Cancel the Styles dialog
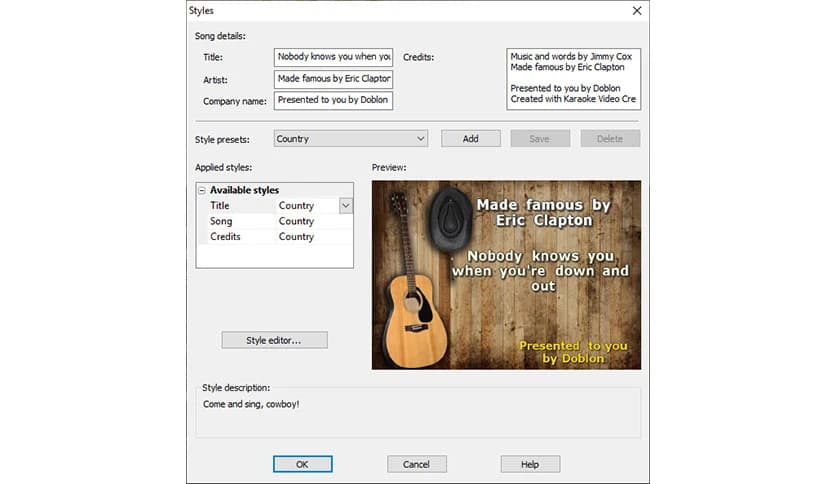The height and width of the screenshot is (484, 836). coord(416,464)
